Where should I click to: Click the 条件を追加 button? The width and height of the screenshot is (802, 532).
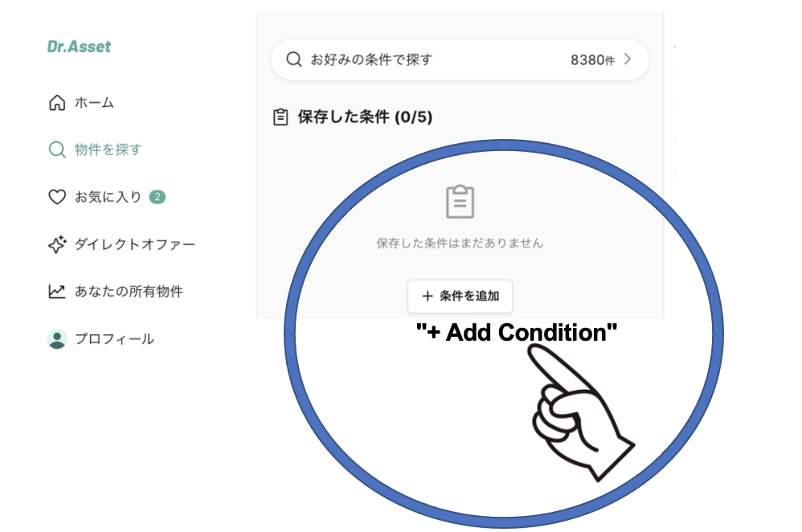(460, 296)
